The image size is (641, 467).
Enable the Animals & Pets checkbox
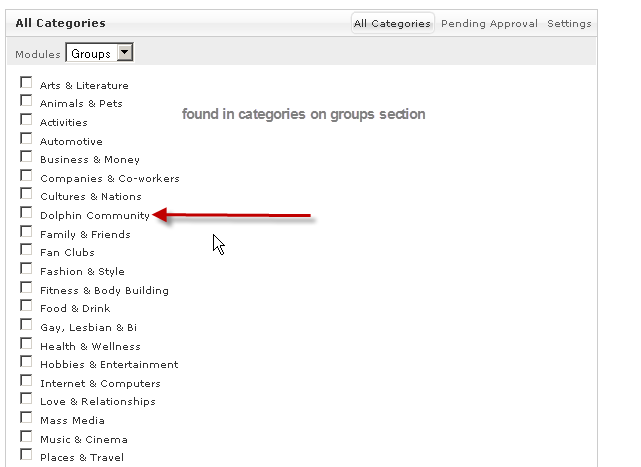point(26,102)
